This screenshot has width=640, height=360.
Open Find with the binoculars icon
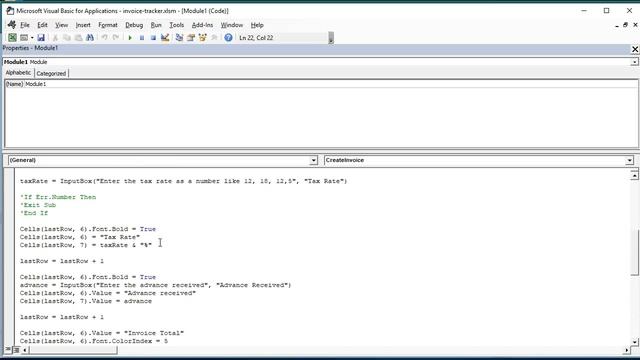[90, 38]
